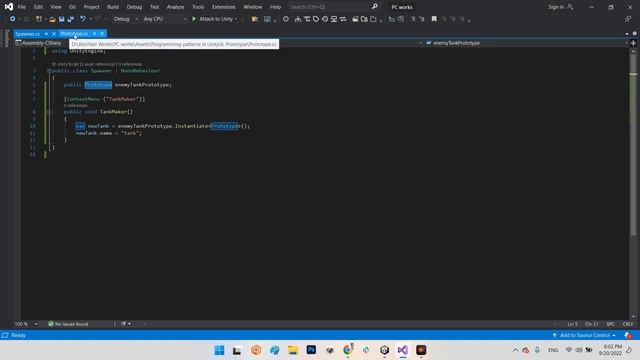Open the Test menu
The height and width of the screenshot is (360, 640).
click(x=154, y=7)
